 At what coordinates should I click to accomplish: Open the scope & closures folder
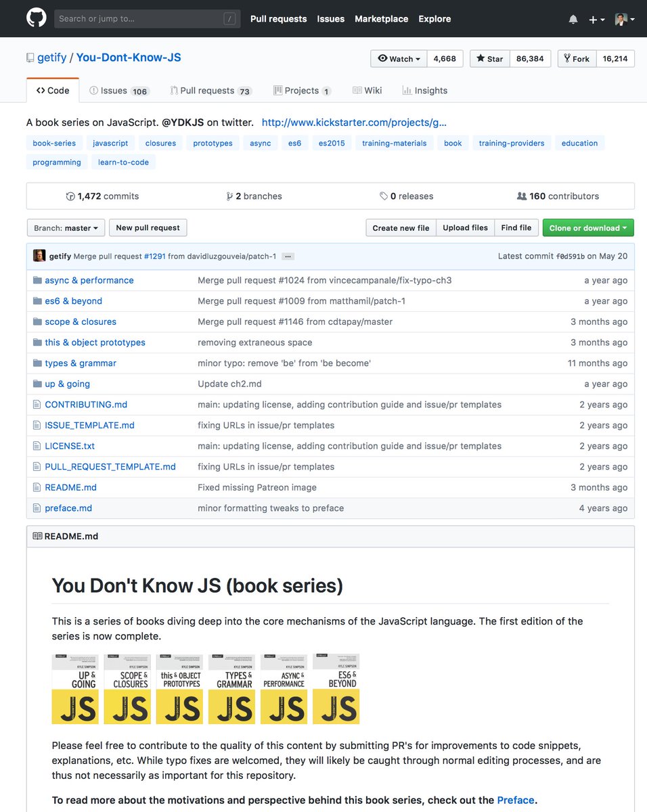[x=81, y=322]
